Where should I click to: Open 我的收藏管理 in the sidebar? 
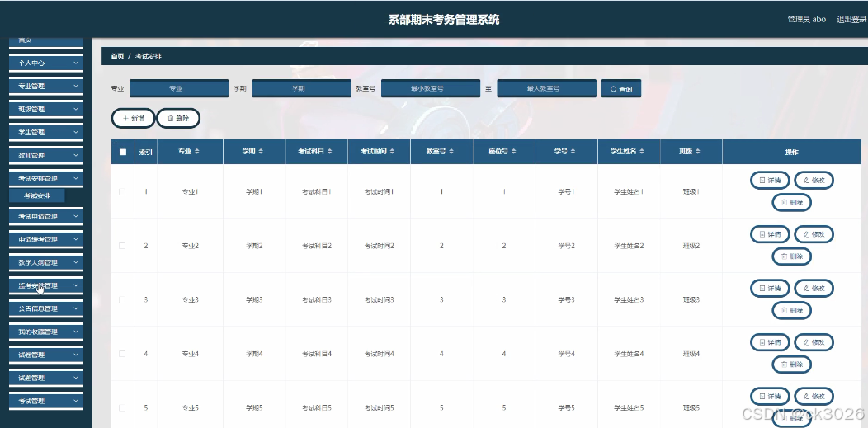click(x=46, y=332)
